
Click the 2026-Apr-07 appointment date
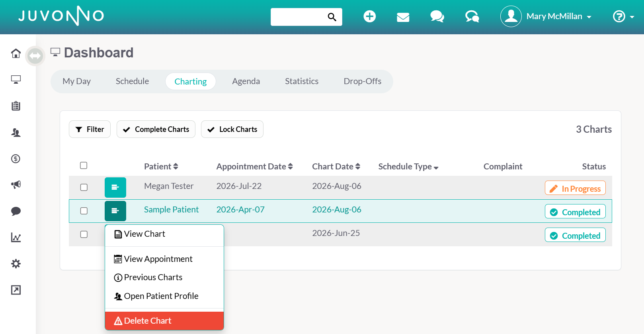tap(240, 210)
